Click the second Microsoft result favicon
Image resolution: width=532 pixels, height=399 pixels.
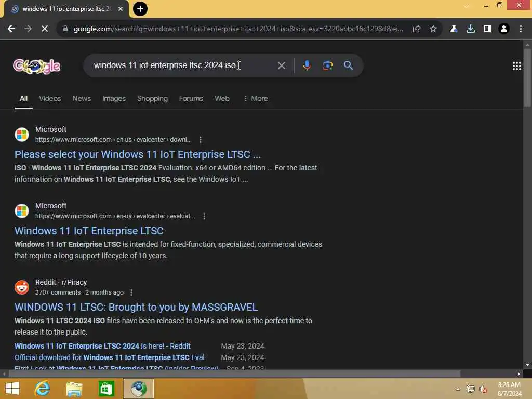[x=22, y=211]
